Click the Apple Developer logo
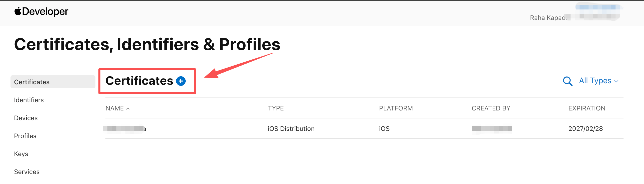The image size is (644, 184). coord(41,11)
